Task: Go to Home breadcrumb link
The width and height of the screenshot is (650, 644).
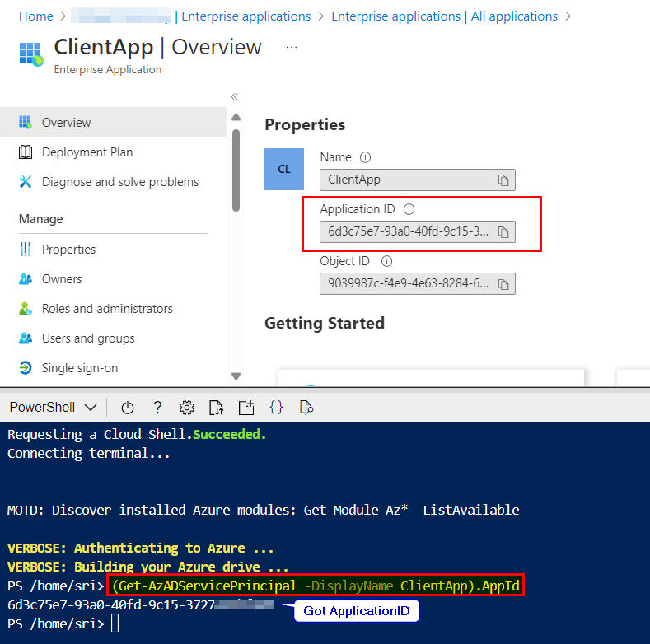Action: coord(36,16)
